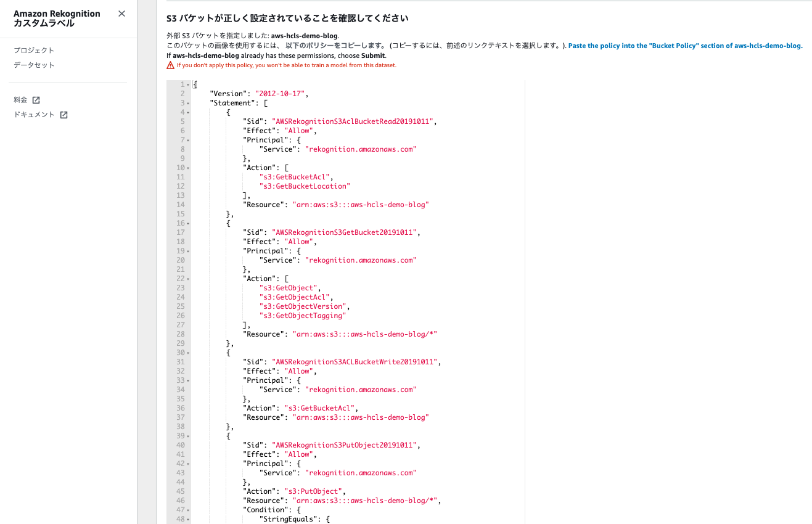This screenshot has height=524, width=812.
Task: Select the Sid "AWSRekognitionS3GetBucket20191011"
Action: click(x=345, y=232)
